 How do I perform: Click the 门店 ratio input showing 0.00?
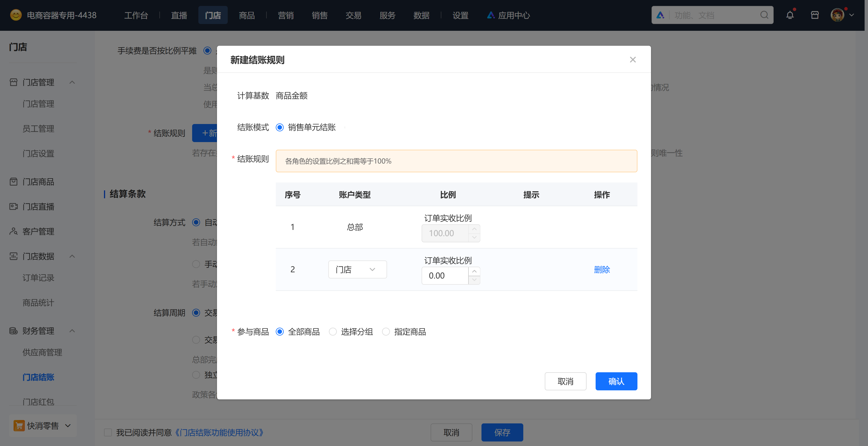click(445, 276)
